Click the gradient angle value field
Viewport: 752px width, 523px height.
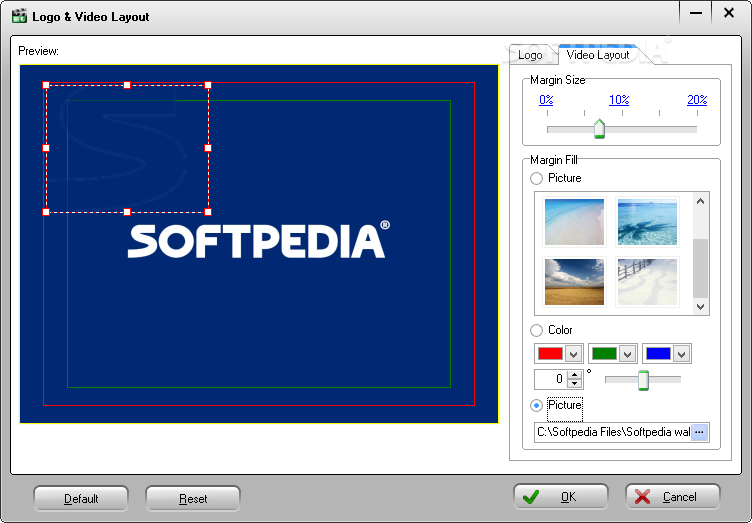click(x=551, y=379)
